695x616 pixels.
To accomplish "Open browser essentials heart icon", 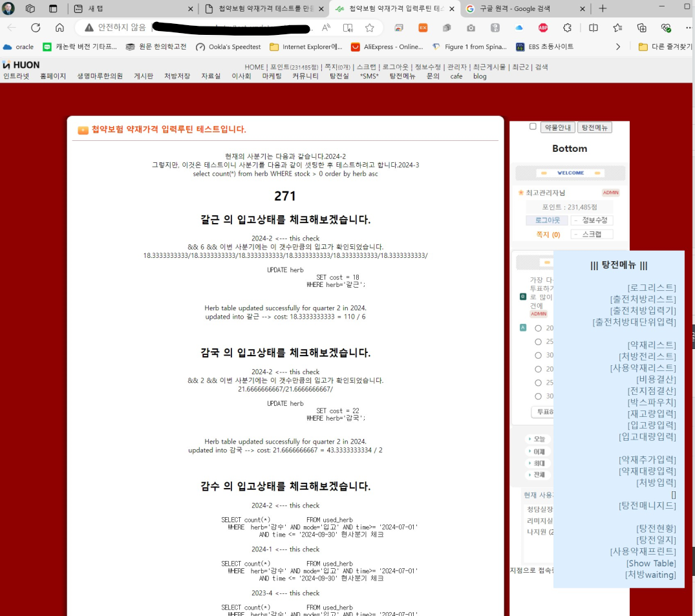I will pos(666,28).
